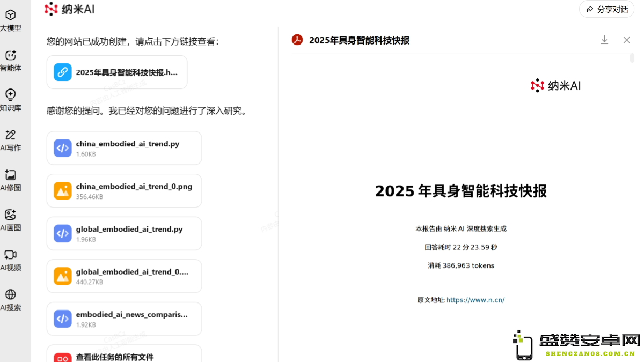
Task: Click the 1.60KB file size text
Action: (x=86, y=154)
